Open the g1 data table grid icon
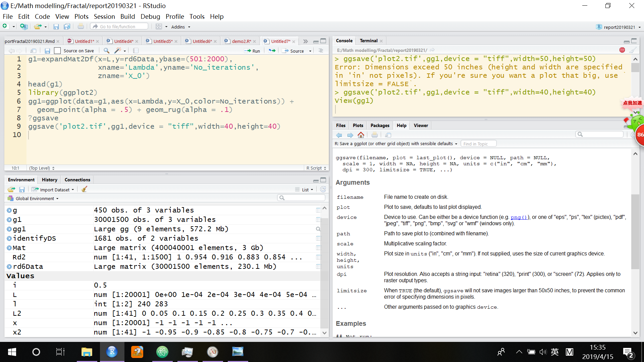This screenshot has width=644, height=362. pos(318,220)
